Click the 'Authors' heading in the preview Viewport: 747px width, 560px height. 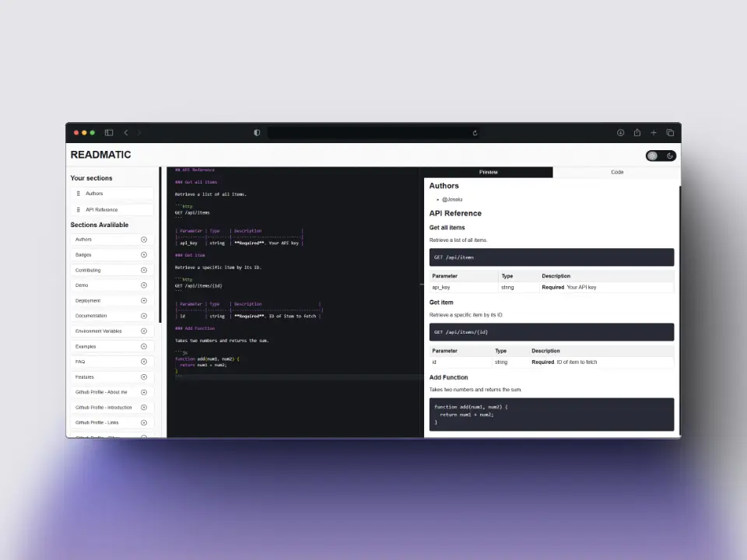[x=444, y=186]
